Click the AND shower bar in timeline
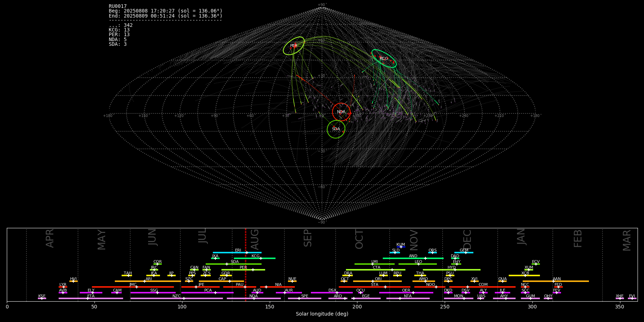Viewport: 644px width, 322px height. coord(413,258)
